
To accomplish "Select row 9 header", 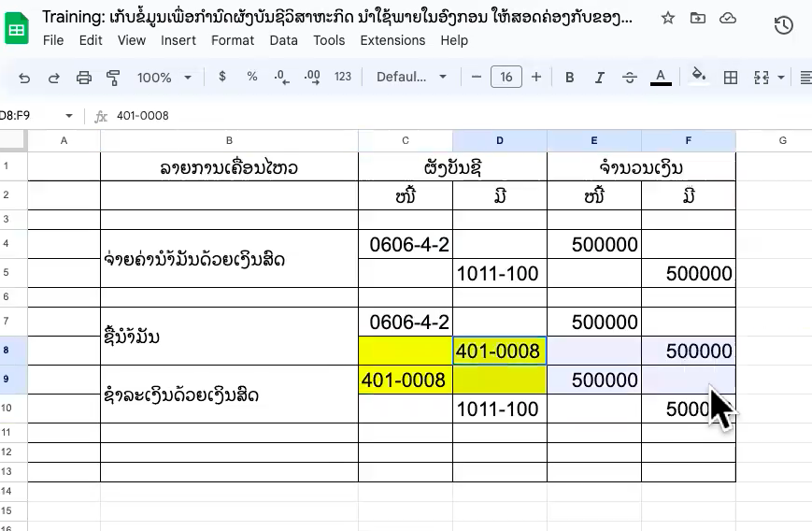I will tap(12, 380).
